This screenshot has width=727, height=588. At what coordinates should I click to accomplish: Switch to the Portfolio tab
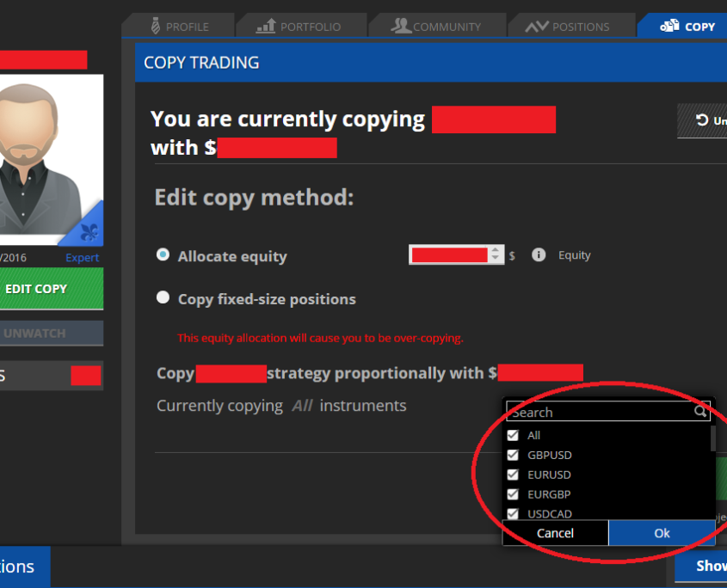click(x=299, y=27)
